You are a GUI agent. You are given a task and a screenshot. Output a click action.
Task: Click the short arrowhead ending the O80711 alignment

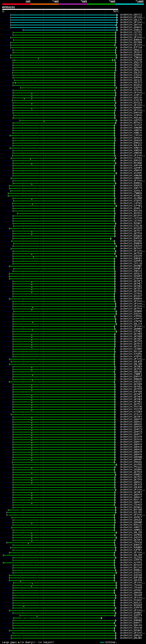[102, 618]
